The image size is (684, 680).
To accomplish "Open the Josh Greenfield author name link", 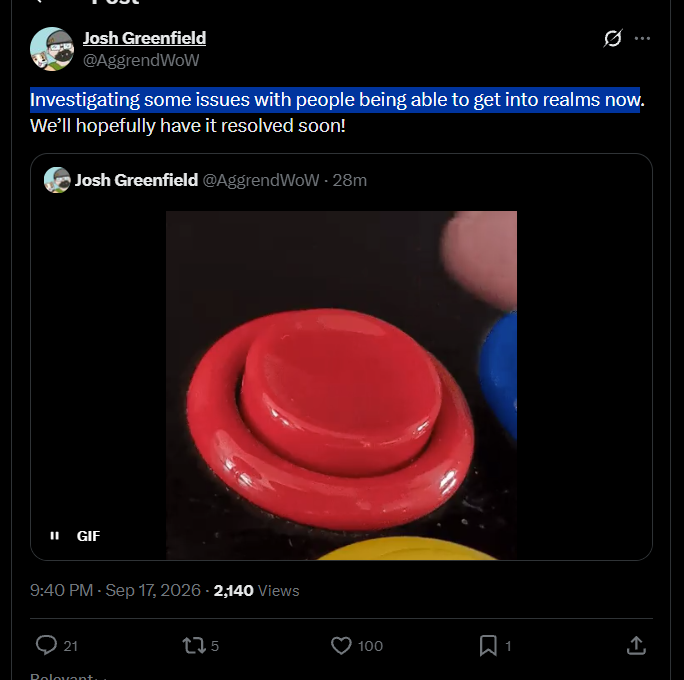I will pyautogui.click(x=144, y=38).
